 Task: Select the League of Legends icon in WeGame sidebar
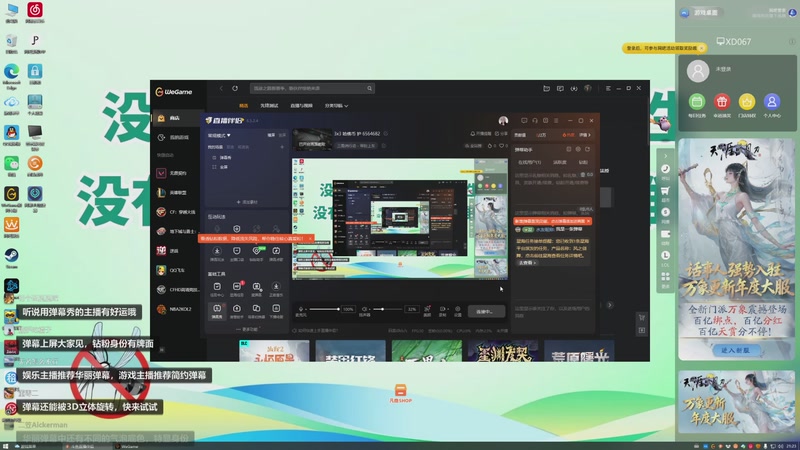pyautogui.click(x=161, y=193)
